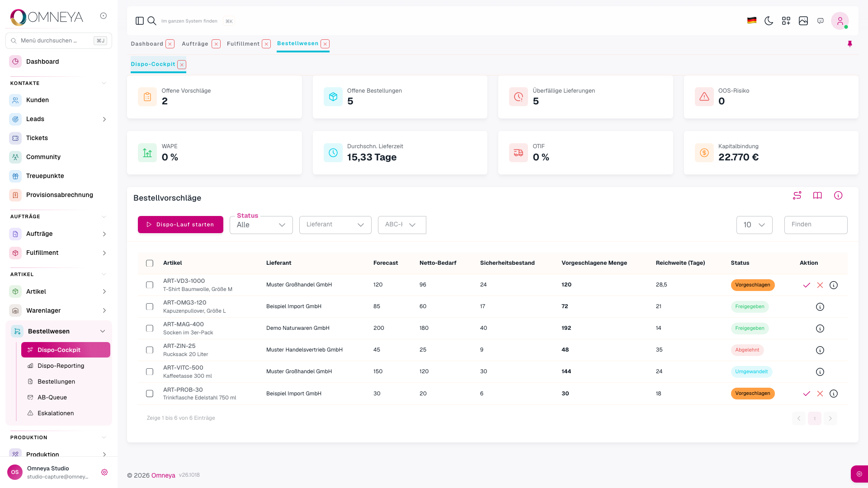
Task: Click Dispo-Lauf starten button
Action: coord(180,225)
